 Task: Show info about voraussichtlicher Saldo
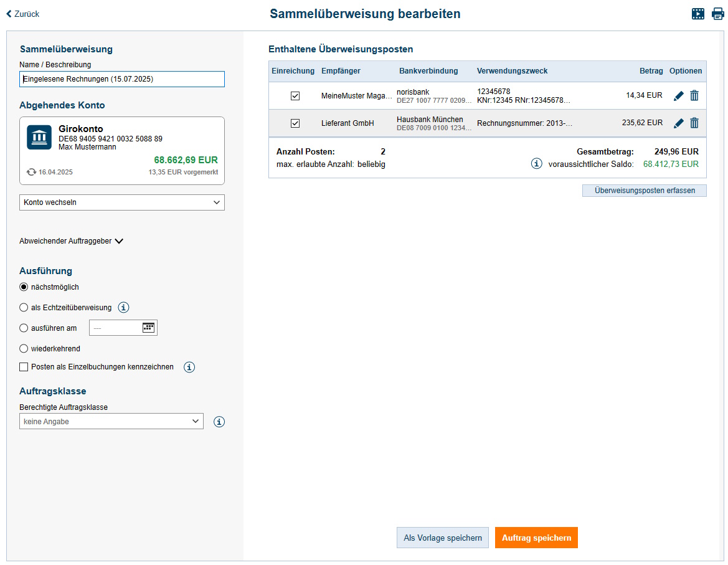click(536, 164)
